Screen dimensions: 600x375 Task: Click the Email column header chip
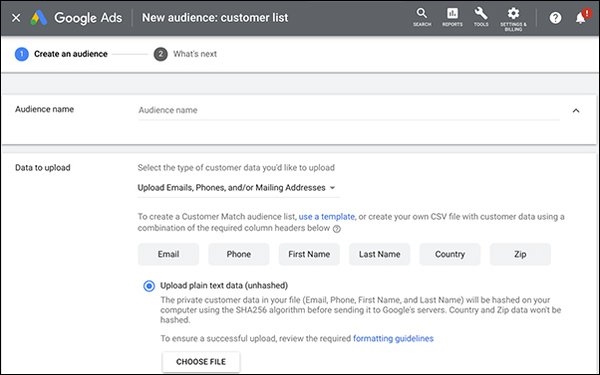(168, 254)
